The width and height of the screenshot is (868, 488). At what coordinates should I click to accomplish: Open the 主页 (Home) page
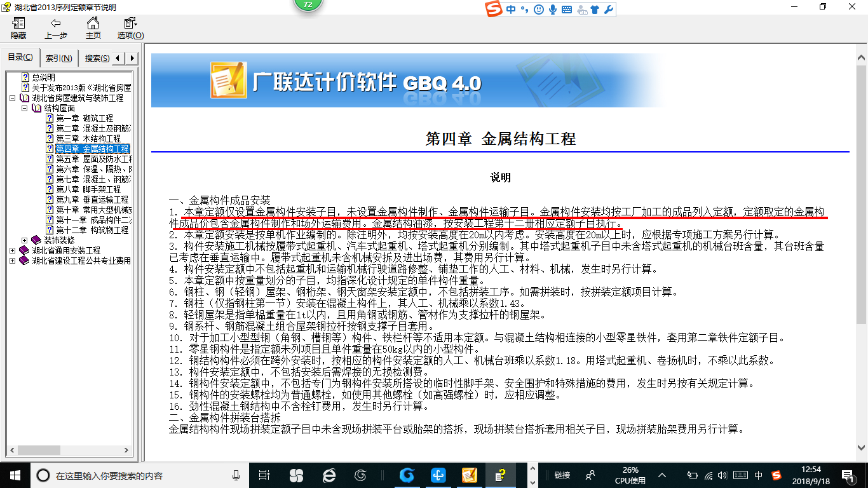click(93, 29)
